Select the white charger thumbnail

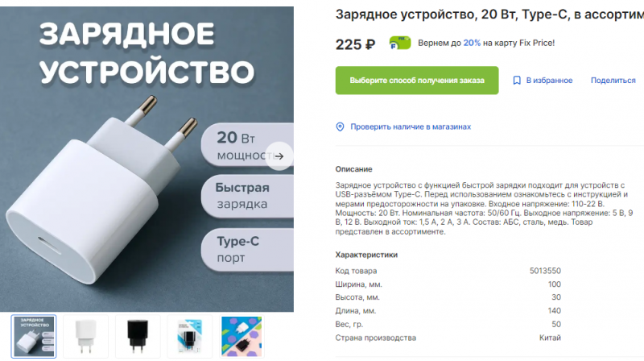[x=86, y=336]
